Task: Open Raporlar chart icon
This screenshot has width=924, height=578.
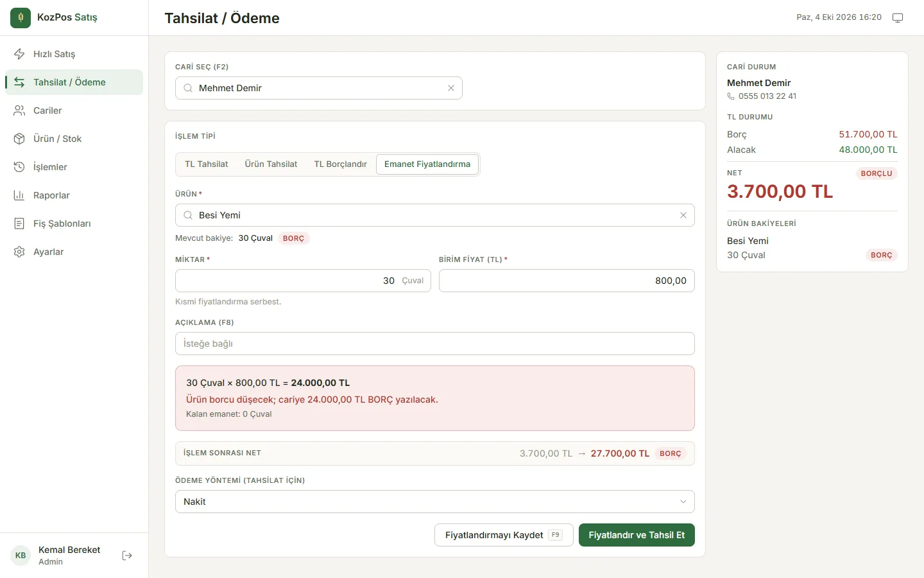Action: click(19, 195)
